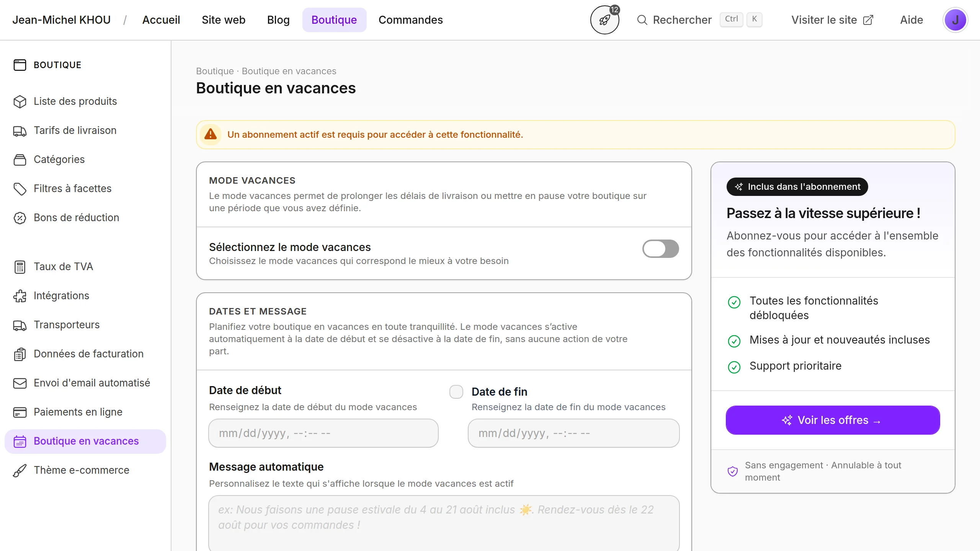This screenshot has width=980, height=551.
Task: Click the search magnifier icon
Action: (642, 20)
